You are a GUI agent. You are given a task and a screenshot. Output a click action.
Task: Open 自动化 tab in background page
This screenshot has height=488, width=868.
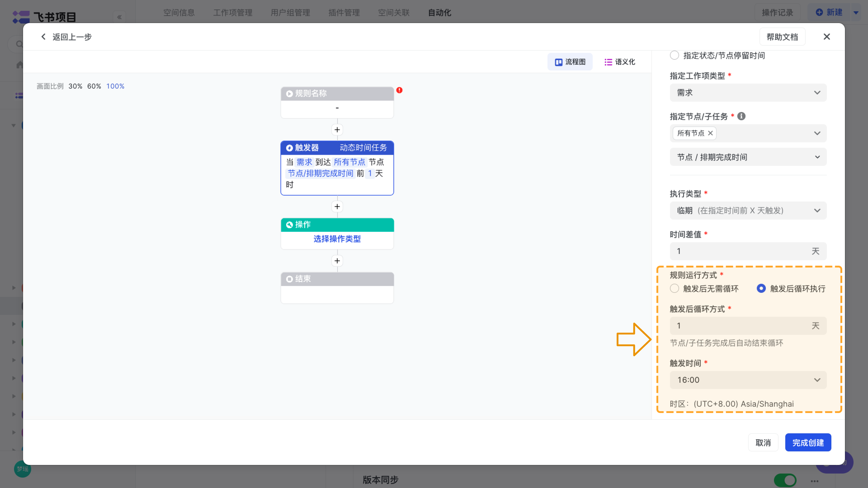tap(440, 12)
